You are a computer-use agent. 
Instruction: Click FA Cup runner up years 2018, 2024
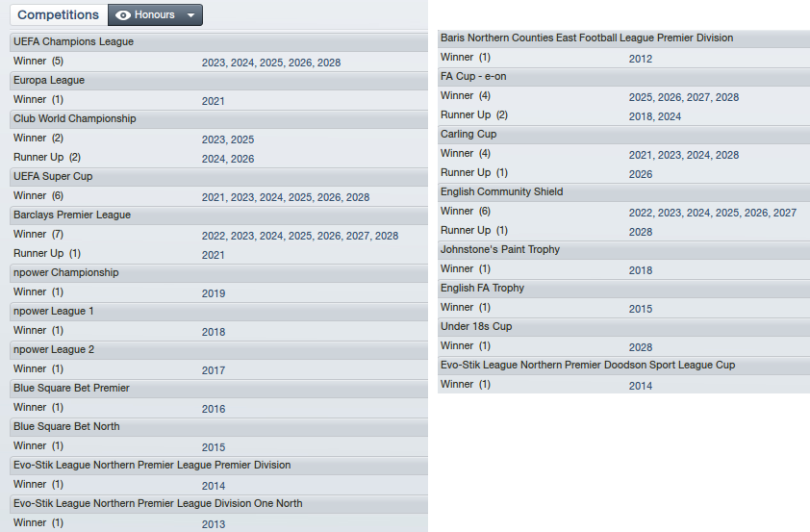pos(655,116)
